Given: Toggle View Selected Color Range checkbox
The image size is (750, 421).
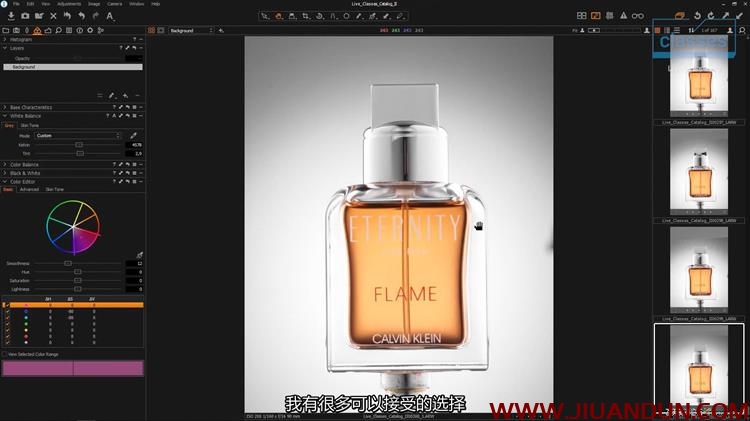Looking at the screenshot, I should click(x=4, y=355).
